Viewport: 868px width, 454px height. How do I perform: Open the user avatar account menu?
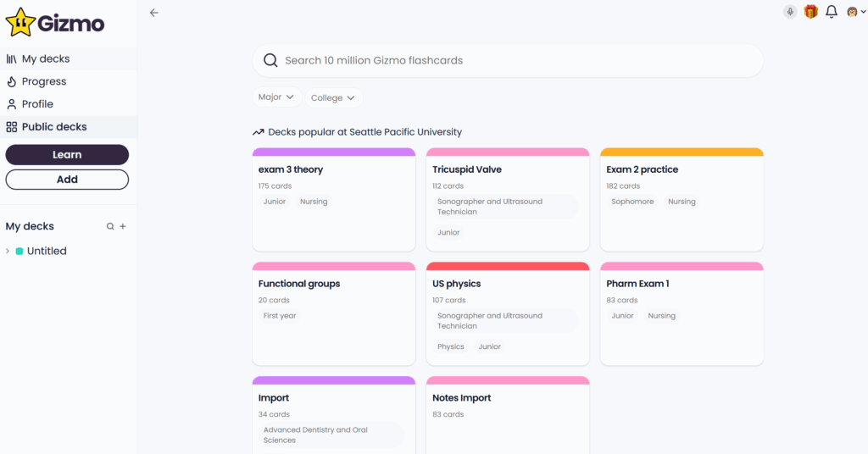click(854, 12)
